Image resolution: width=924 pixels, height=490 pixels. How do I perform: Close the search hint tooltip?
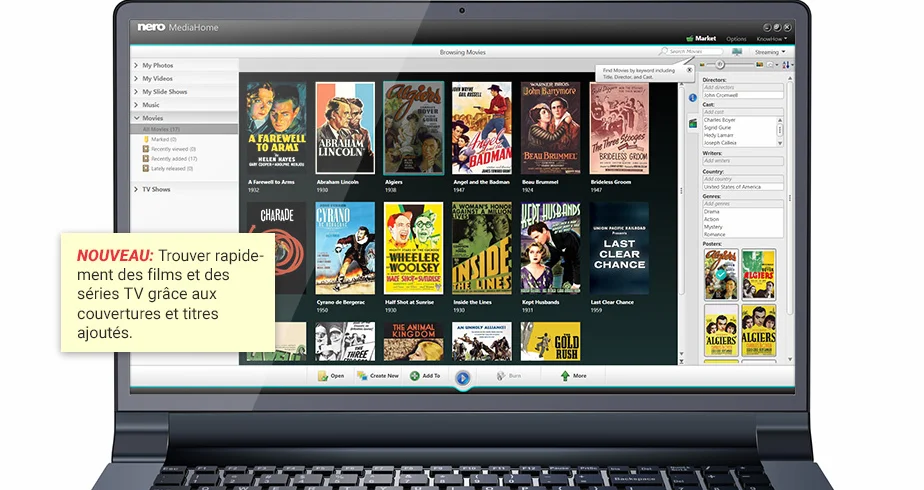[x=689, y=70]
